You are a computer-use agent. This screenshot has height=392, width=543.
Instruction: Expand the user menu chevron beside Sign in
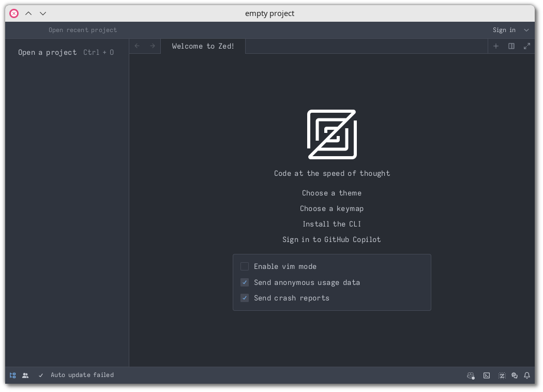526,30
